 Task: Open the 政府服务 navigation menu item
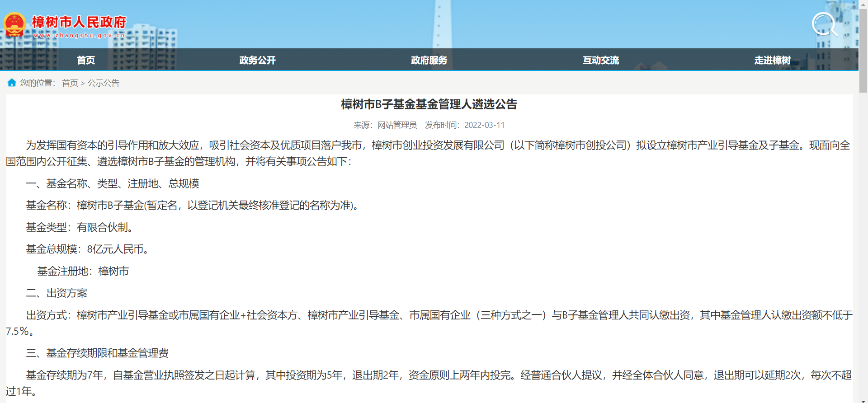[x=429, y=60]
